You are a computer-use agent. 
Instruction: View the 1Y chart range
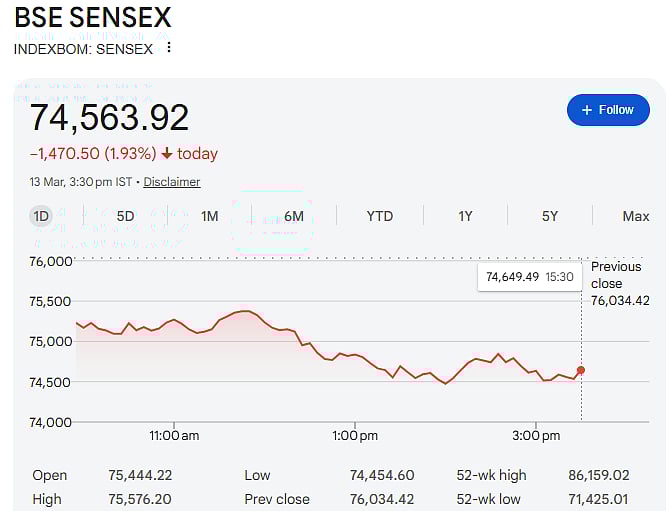[465, 216]
